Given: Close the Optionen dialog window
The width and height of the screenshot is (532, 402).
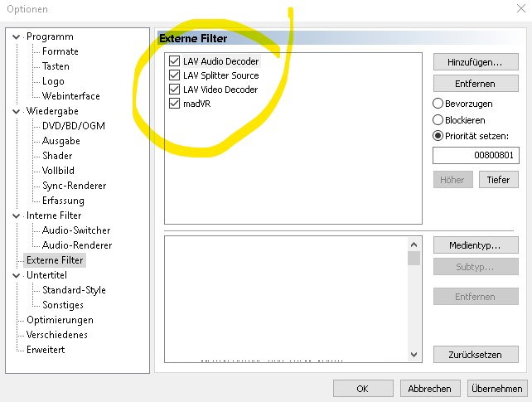Looking at the screenshot, I should pos(520,8).
